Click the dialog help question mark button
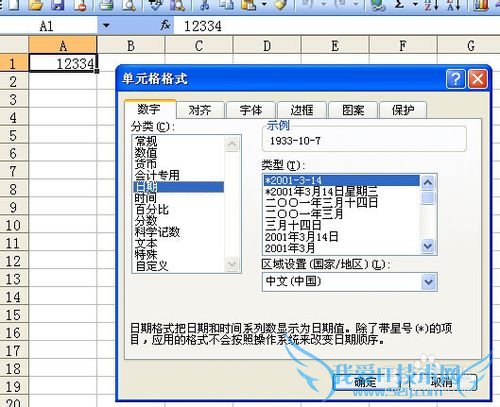The image size is (500, 407). pyautogui.click(x=455, y=79)
